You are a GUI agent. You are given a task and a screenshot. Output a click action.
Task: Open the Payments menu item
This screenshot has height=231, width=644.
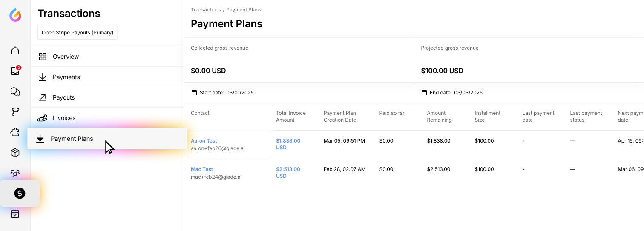tap(66, 77)
